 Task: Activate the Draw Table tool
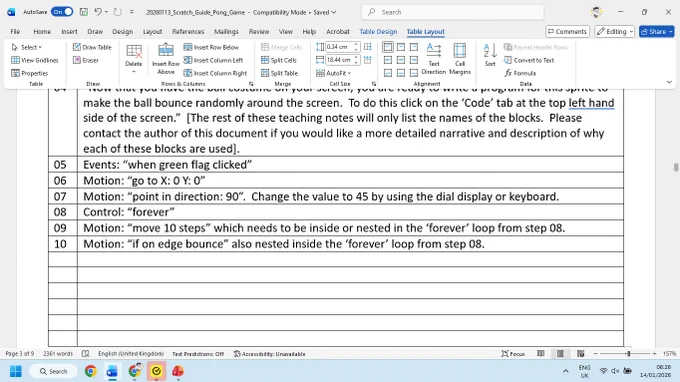coord(92,47)
